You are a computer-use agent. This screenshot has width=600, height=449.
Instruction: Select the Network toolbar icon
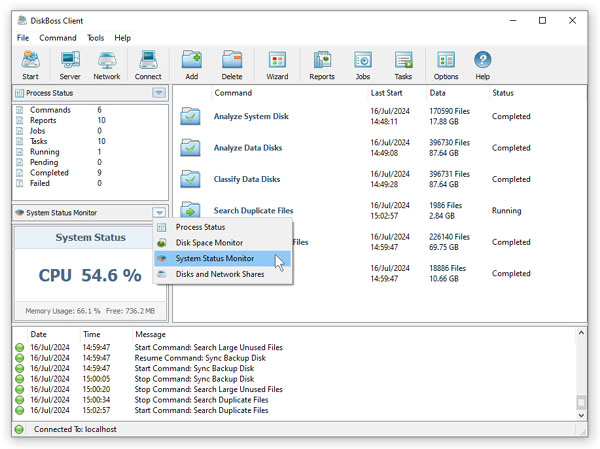[x=107, y=65]
